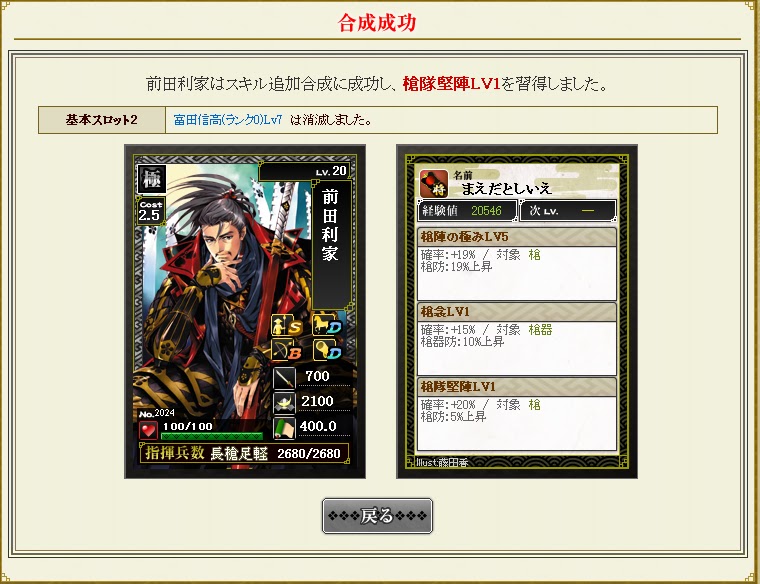Select the 槍衾LV1 skill header
Viewport: 760px width, 584px height.
[517, 312]
